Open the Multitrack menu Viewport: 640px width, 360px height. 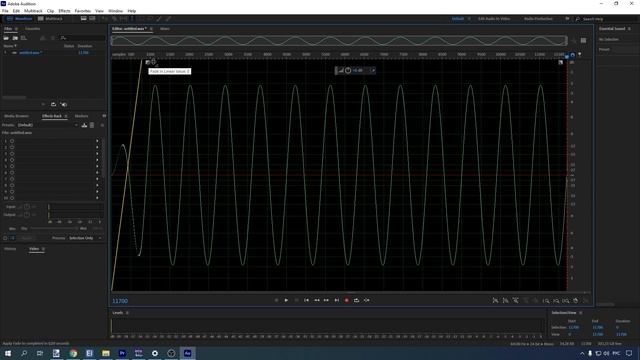[33, 11]
